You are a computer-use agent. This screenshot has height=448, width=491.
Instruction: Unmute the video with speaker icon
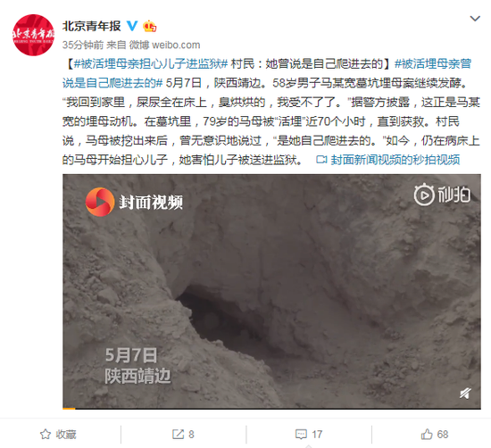[465, 393]
